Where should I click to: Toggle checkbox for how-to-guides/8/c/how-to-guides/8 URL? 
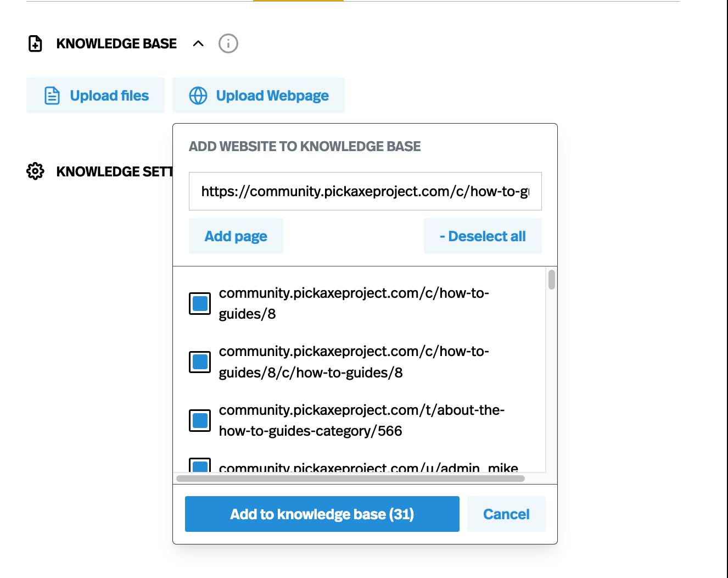200,362
